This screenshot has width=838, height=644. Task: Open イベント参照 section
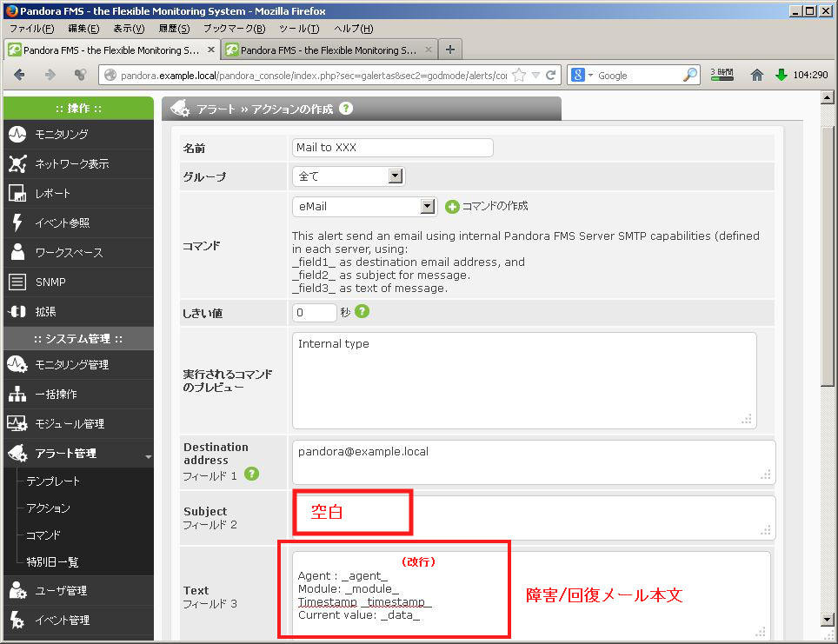pyautogui.click(x=78, y=222)
